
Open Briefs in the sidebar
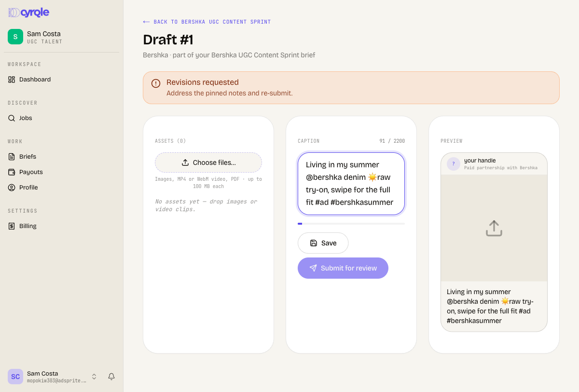[61, 157]
